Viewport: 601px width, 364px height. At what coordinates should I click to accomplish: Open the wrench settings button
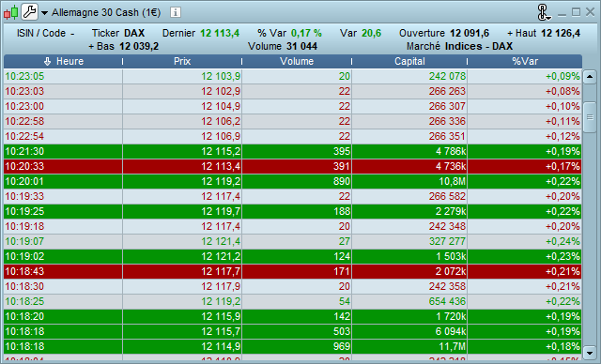click(29, 12)
